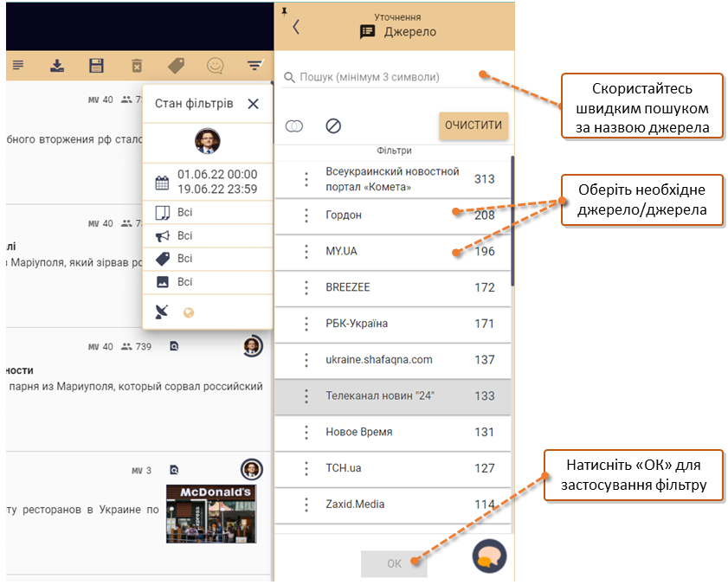Viewport: 728px width, 585px height.
Task: Open the three-dot menu for Всеукраинский новостной портал «Комета»
Action: coord(306,179)
